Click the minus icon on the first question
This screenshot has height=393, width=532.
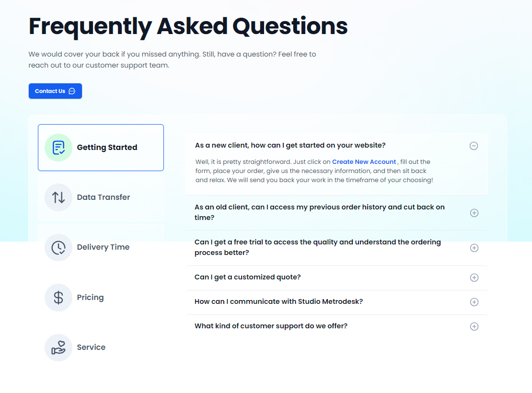[474, 146]
